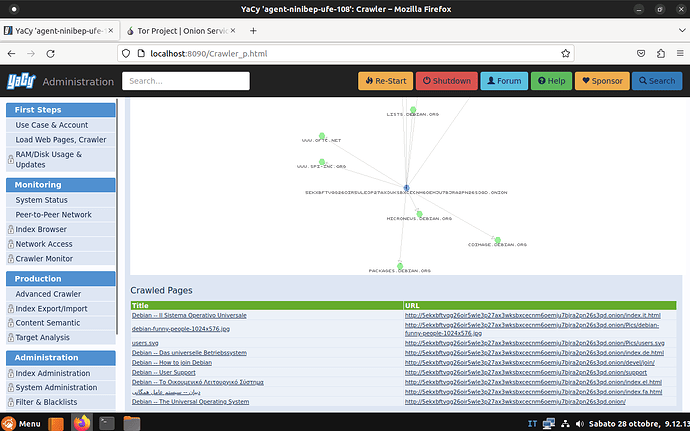Open the terminal from the taskbar
Screen dimensions: 690x431
pos(107,423)
